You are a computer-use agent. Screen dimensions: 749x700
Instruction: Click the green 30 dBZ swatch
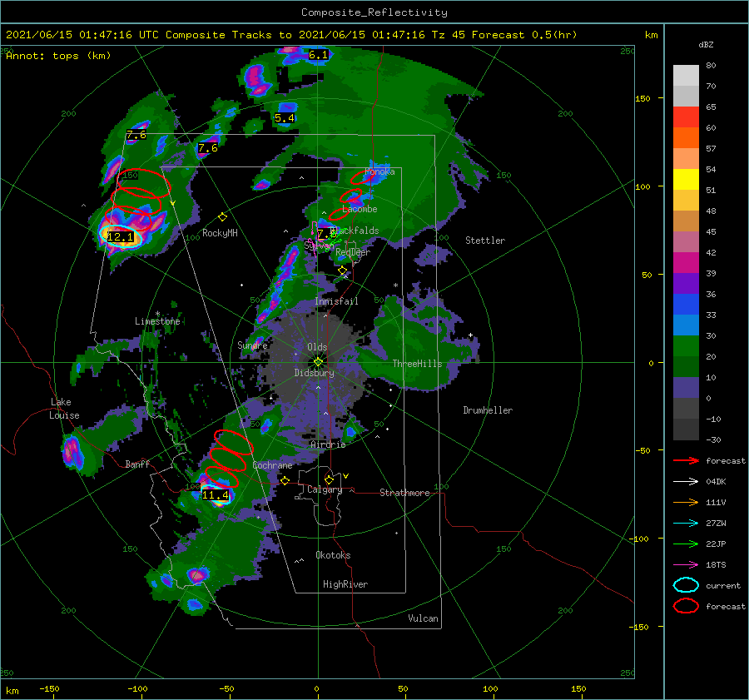[686, 345]
